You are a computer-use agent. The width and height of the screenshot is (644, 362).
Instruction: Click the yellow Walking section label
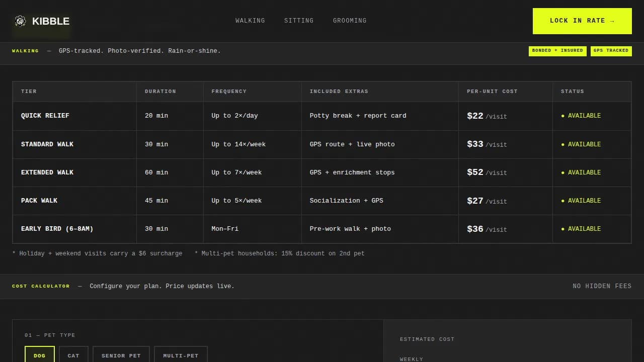click(x=25, y=51)
